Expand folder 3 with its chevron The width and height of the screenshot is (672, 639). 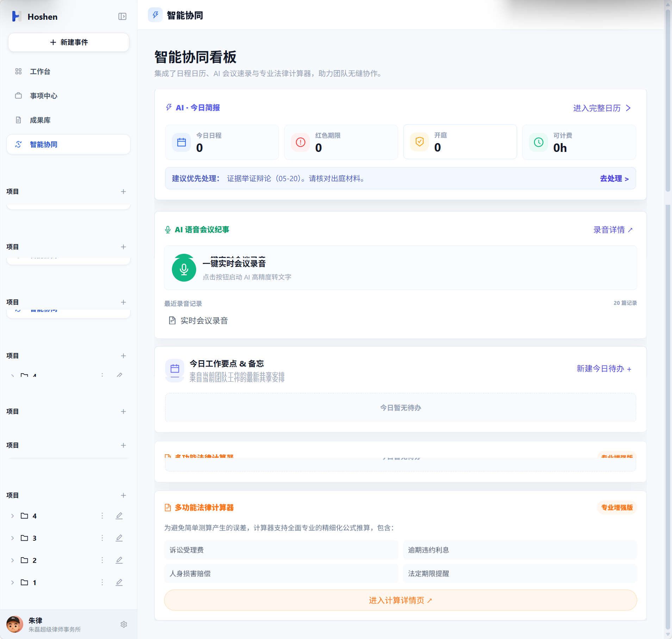[12, 538]
